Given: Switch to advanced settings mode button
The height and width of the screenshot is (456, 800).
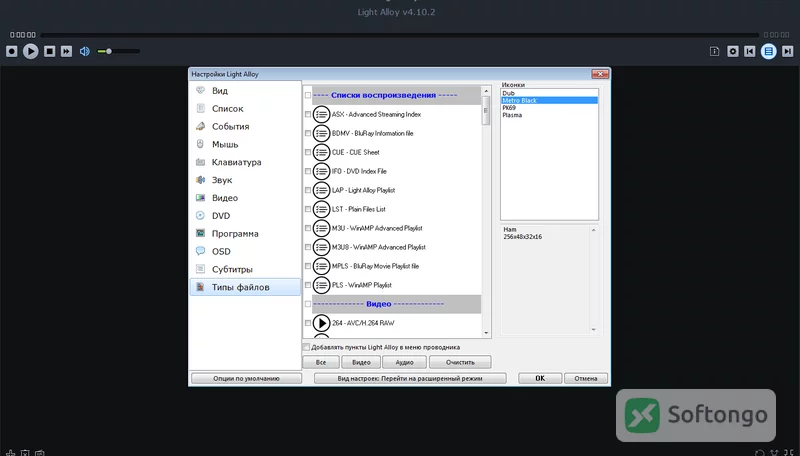Looking at the screenshot, I should pyautogui.click(x=410, y=378).
